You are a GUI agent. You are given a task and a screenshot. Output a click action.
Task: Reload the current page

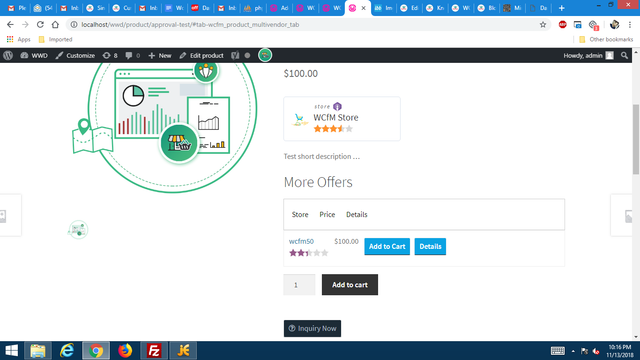coord(40,24)
